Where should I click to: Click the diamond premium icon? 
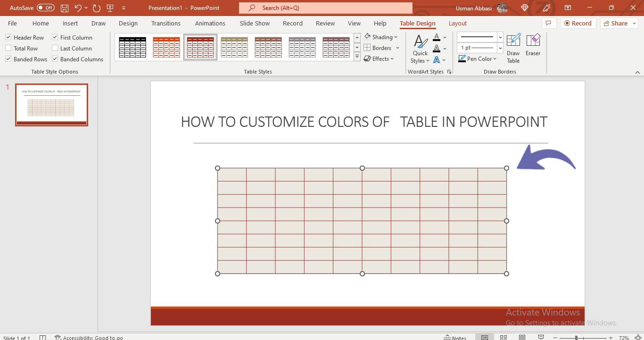(x=525, y=8)
